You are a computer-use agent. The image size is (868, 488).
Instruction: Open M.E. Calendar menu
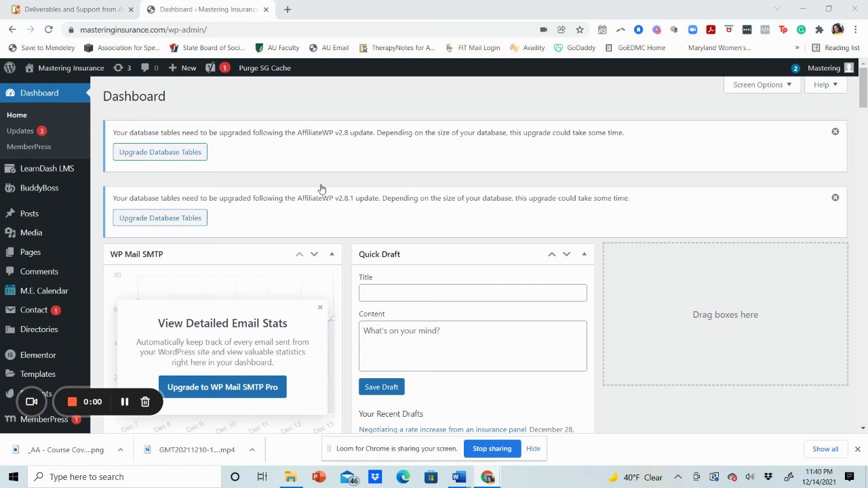coord(45,290)
